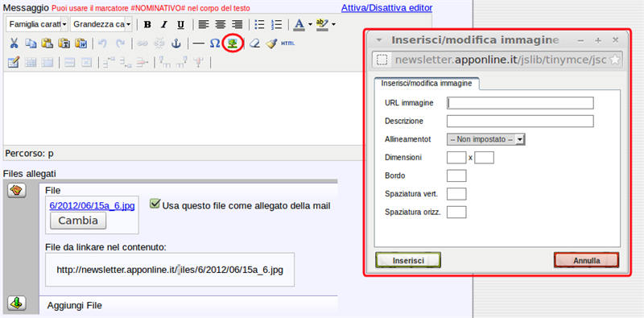Image resolution: width=644 pixels, height=318 pixels.
Task: Apply italic formatting
Action: [x=164, y=25]
